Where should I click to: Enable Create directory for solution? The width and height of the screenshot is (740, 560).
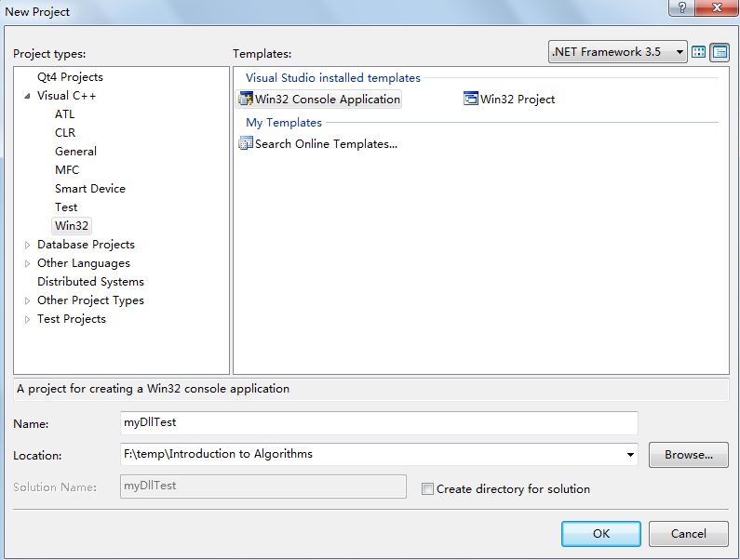pyautogui.click(x=427, y=488)
